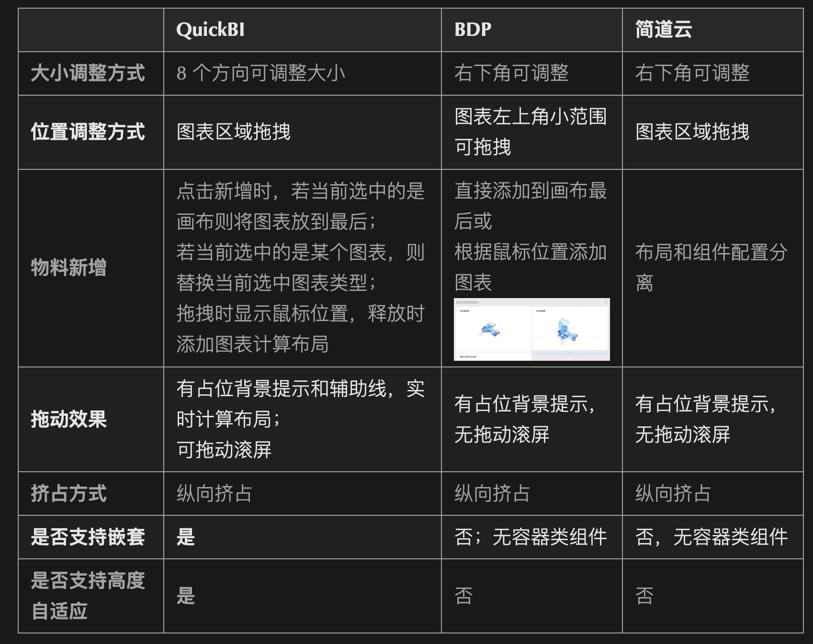Click BDP '否' in the 高度自适应 row
Screen dimensions: 813x644
(463, 596)
